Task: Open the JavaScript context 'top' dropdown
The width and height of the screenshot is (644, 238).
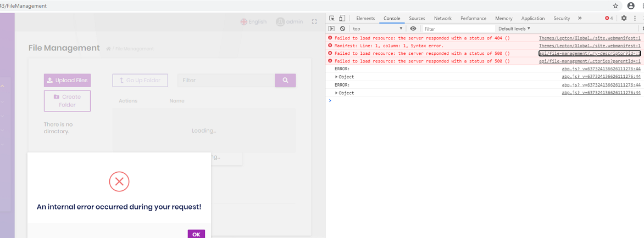Action: [x=377, y=29]
